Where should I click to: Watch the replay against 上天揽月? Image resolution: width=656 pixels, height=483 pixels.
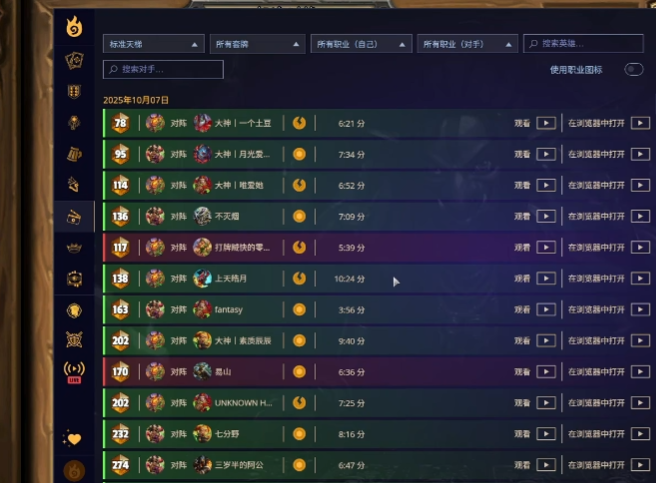pos(546,279)
